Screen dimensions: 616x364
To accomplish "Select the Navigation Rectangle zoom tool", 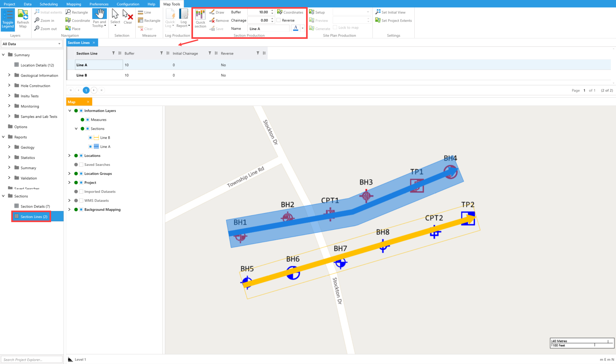I will point(77,12).
